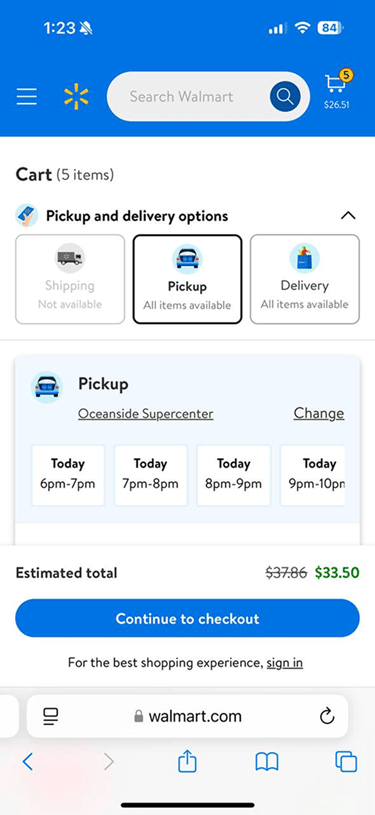The height and width of the screenshot is (815, 375).
Task: Open the Oceanside Supercenter store link
Action: tap(146, 414)
